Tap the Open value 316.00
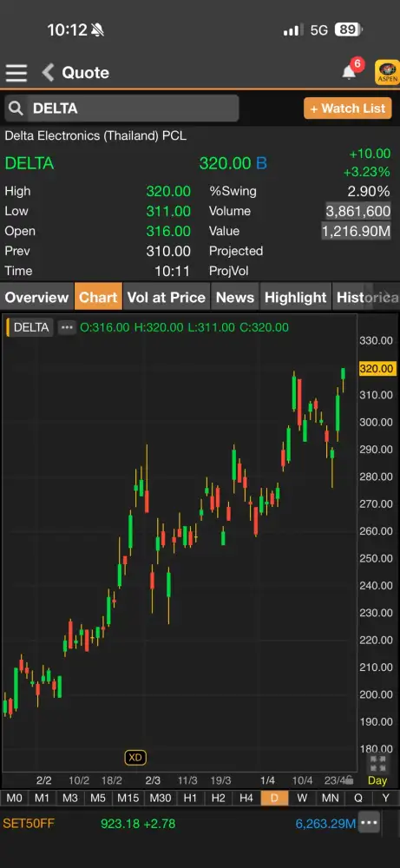This screenshot has width=400, height=868. pyautogui.click(x=168, y=231)
